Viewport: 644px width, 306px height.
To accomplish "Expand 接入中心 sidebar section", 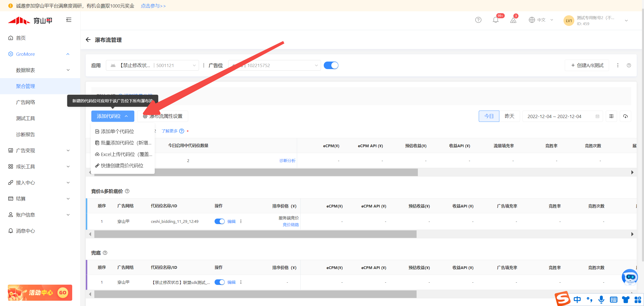I will [x=68, y=183].
